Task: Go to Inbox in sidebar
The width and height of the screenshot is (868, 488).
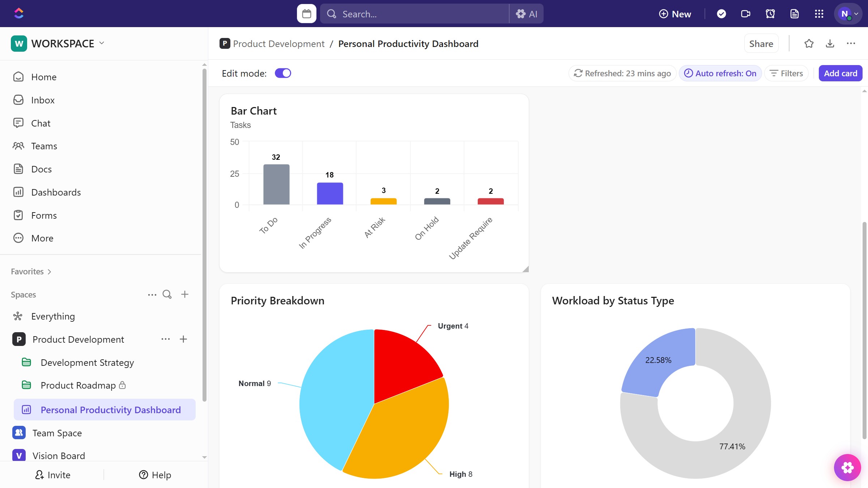Action: 43,100
